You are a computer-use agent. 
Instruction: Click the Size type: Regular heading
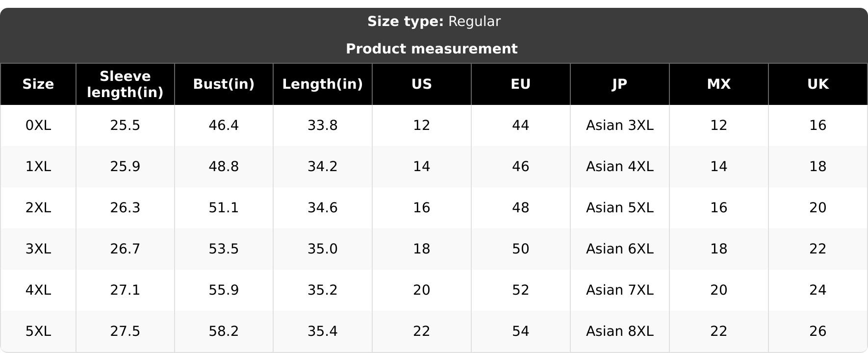[434, 22]
